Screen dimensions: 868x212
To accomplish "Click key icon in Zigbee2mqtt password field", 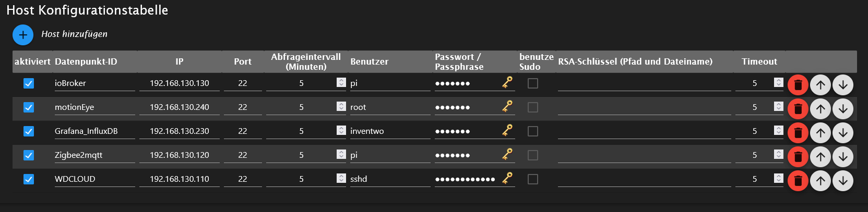I will (x=507, y=154).
